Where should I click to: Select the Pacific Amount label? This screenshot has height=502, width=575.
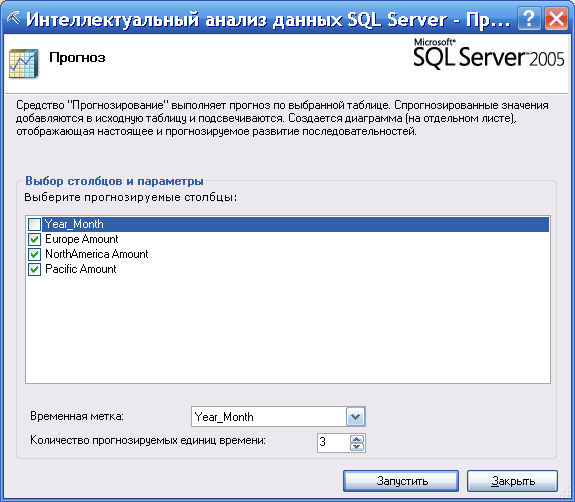pos(80,269)
